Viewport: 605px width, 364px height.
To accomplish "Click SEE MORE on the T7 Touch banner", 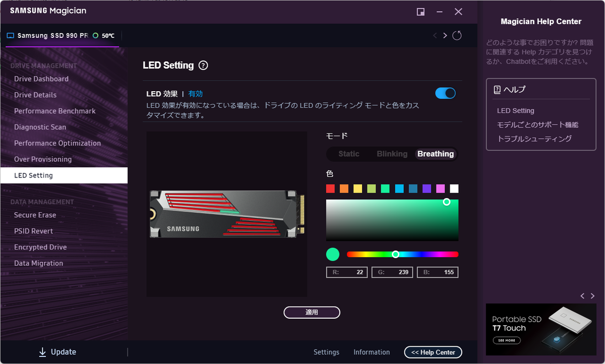I will (506, 340).
